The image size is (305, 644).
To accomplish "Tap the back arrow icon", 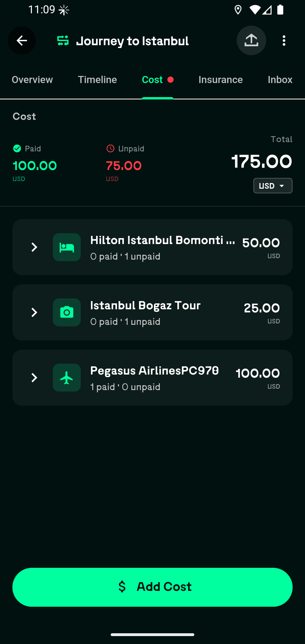I will pyautogui.click(x=22, y=41).
